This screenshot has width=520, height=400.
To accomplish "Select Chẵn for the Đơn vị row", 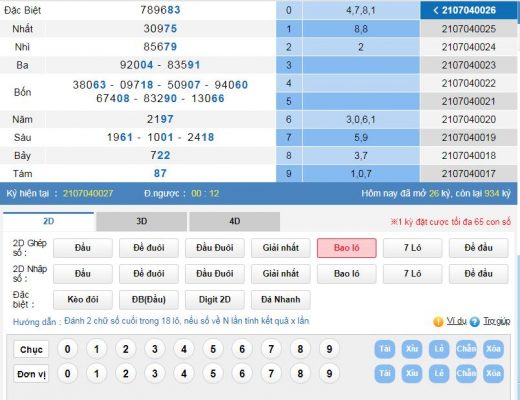I will (x=466, y=373).
